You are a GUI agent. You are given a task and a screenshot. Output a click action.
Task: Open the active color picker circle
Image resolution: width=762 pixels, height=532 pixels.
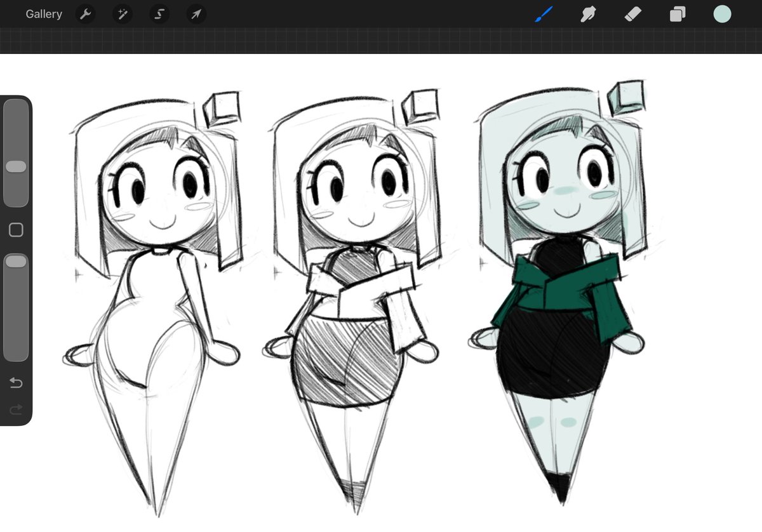pos(722,14)
